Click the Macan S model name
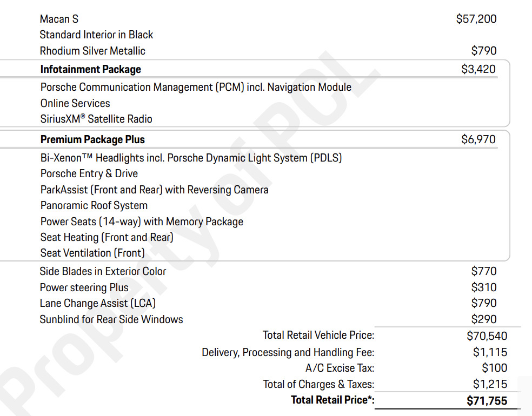 59,19
